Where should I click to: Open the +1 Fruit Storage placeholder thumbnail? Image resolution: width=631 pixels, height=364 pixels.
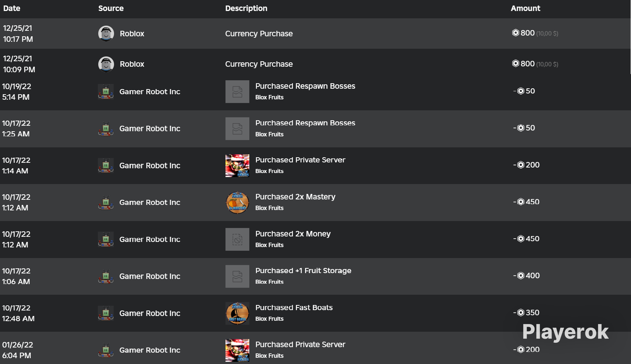tap(237, 276)
